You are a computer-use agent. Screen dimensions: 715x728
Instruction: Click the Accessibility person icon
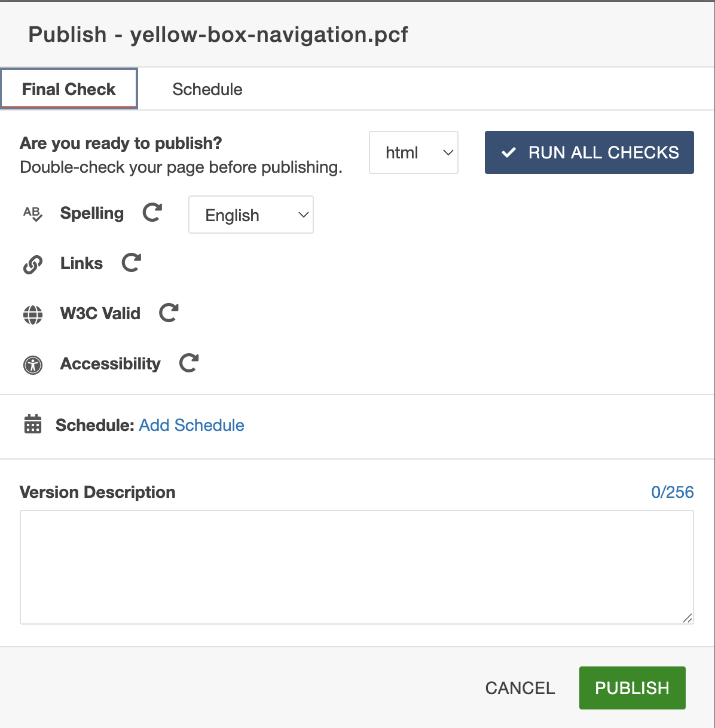tap(33, 365)
